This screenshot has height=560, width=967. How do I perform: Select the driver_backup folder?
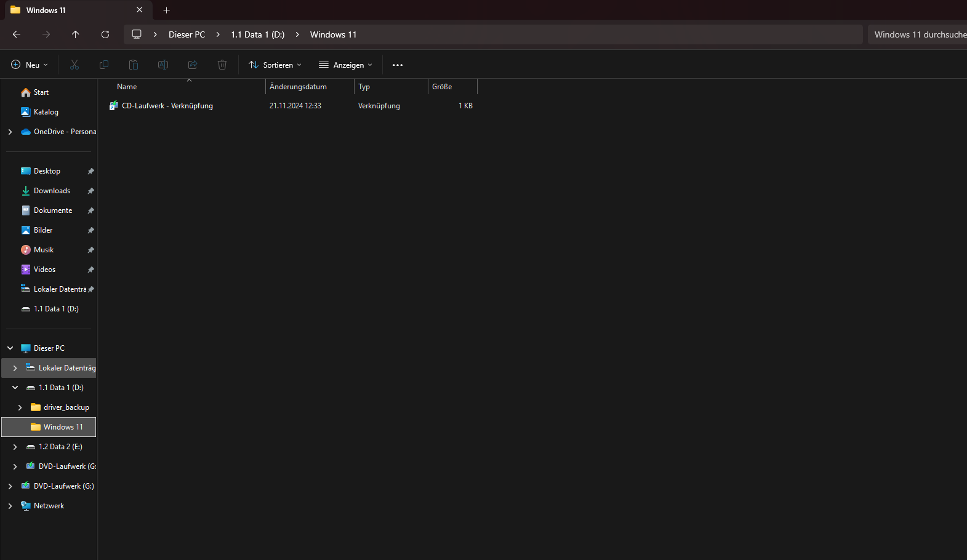[66, 407]
